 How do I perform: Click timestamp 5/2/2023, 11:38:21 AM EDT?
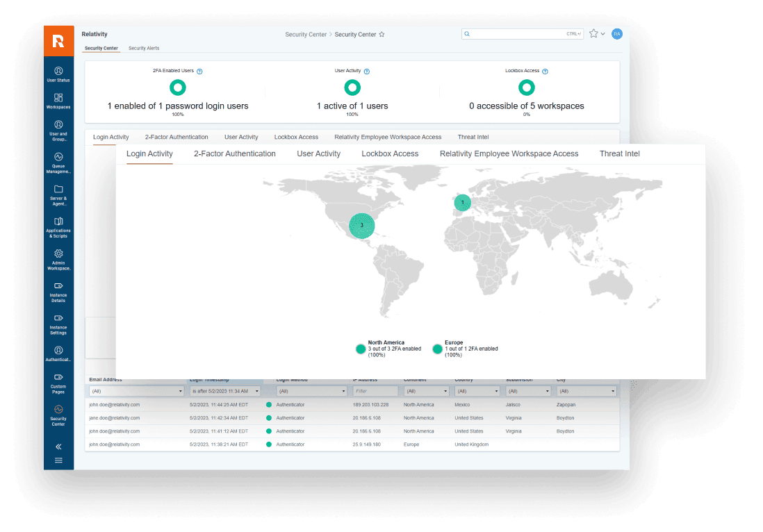[x=218, y=444]
